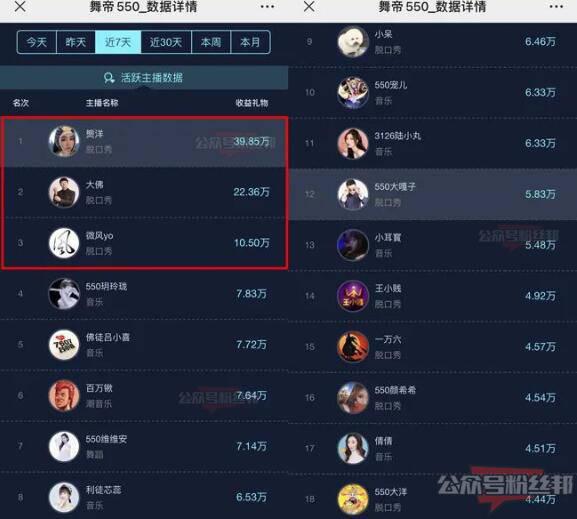Click the 收益礼物 column header
Viewport: 577px width, 519px height.
click(252, 103)
